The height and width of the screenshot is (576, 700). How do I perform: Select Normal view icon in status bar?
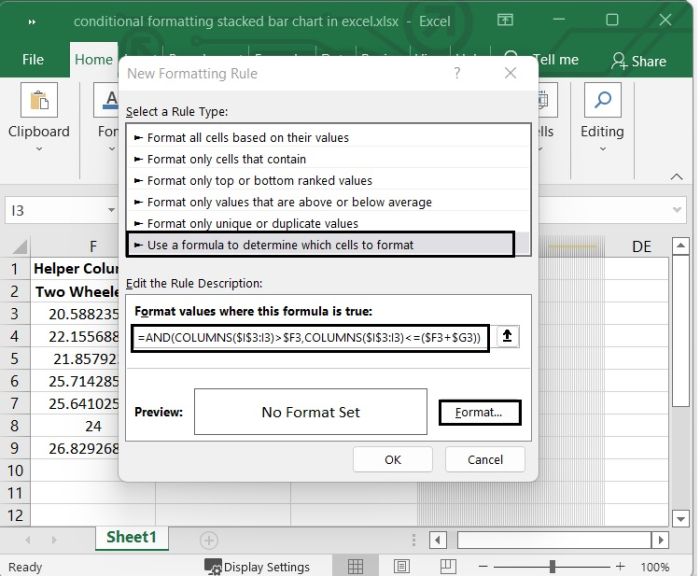(355, 567)
